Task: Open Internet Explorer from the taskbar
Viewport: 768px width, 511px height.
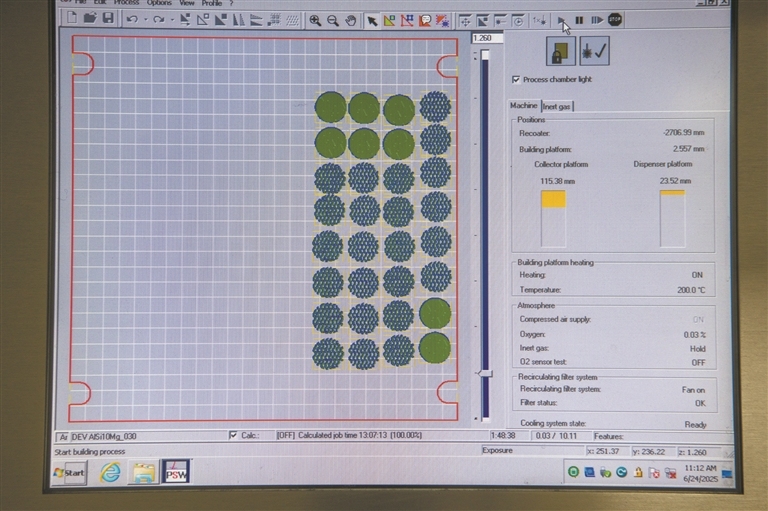Action: (x=110, y=472)
